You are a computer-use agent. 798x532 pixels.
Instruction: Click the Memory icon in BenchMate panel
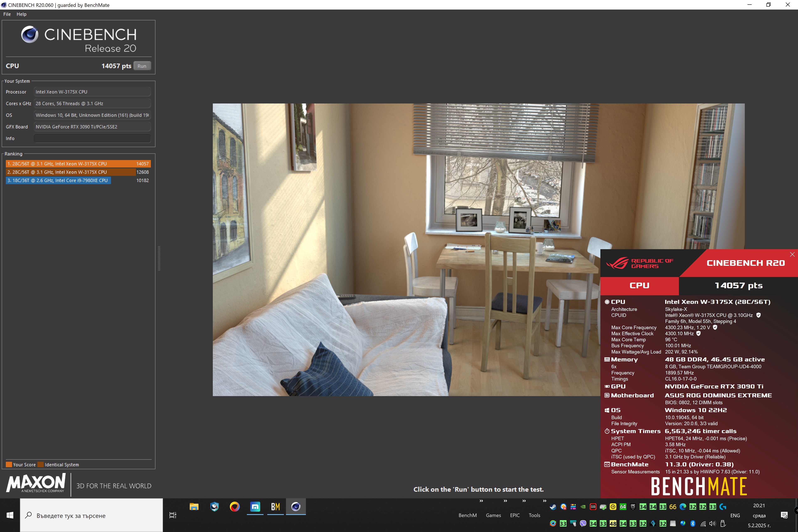[607, 360]
